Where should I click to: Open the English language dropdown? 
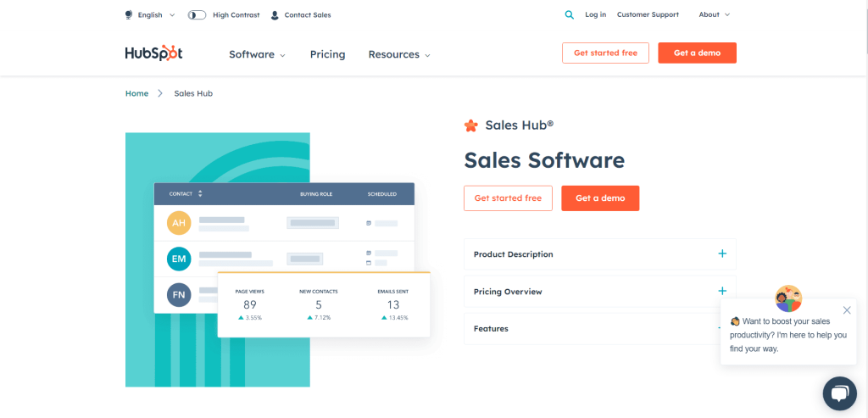156,15
